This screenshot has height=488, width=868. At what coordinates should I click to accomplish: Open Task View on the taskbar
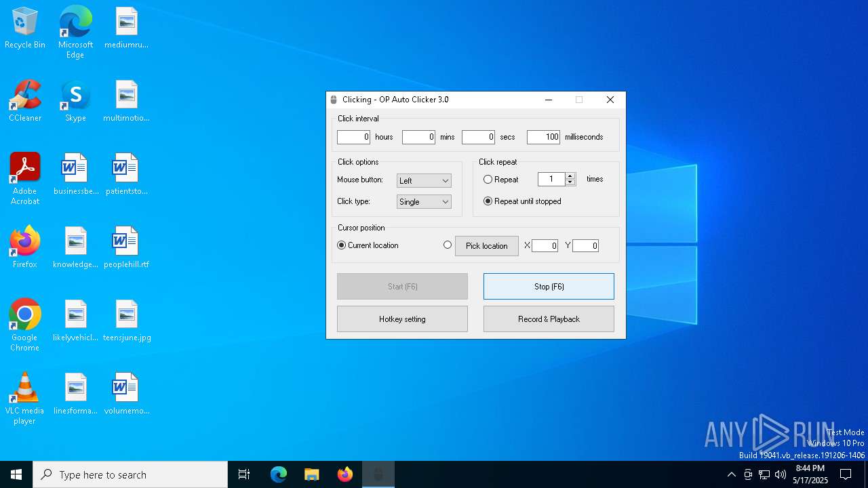click(x=244, y=474)
